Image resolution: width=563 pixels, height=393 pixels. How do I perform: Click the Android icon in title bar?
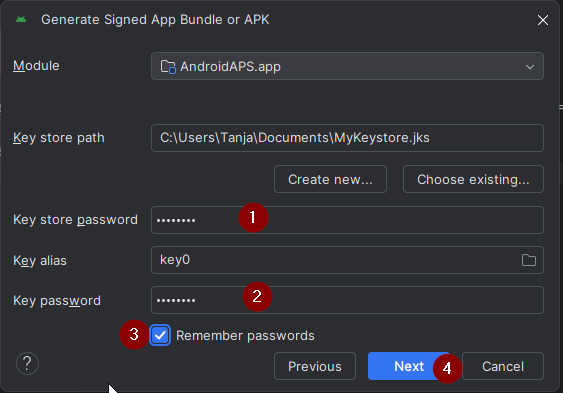point(21,19)
